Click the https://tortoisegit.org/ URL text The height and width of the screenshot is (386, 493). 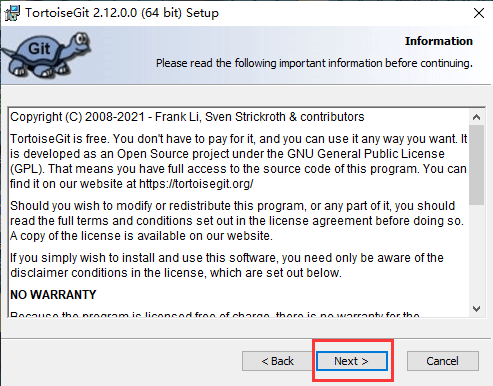[196, 184]
